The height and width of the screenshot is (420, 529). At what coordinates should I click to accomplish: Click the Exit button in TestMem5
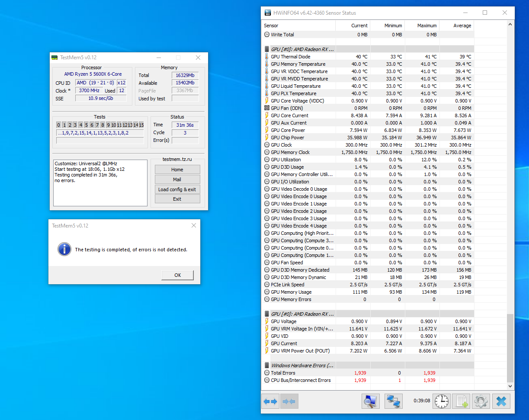coord(177,199)
